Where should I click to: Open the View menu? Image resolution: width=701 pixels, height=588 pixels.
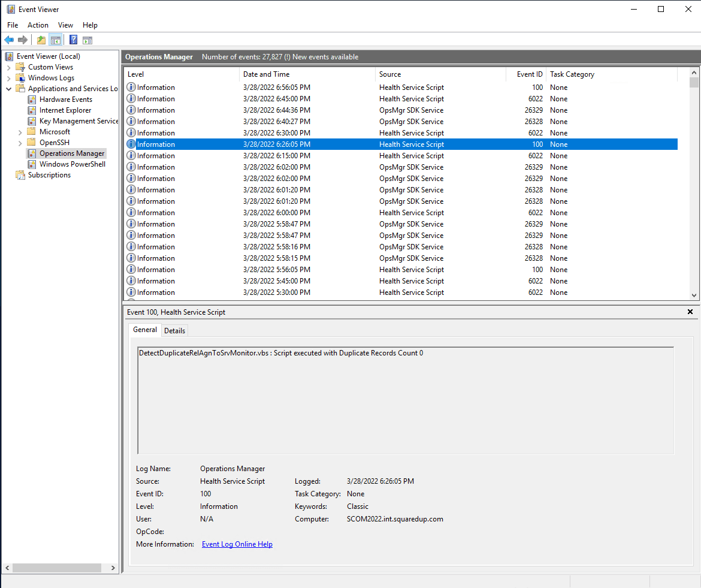pos(65,25)
